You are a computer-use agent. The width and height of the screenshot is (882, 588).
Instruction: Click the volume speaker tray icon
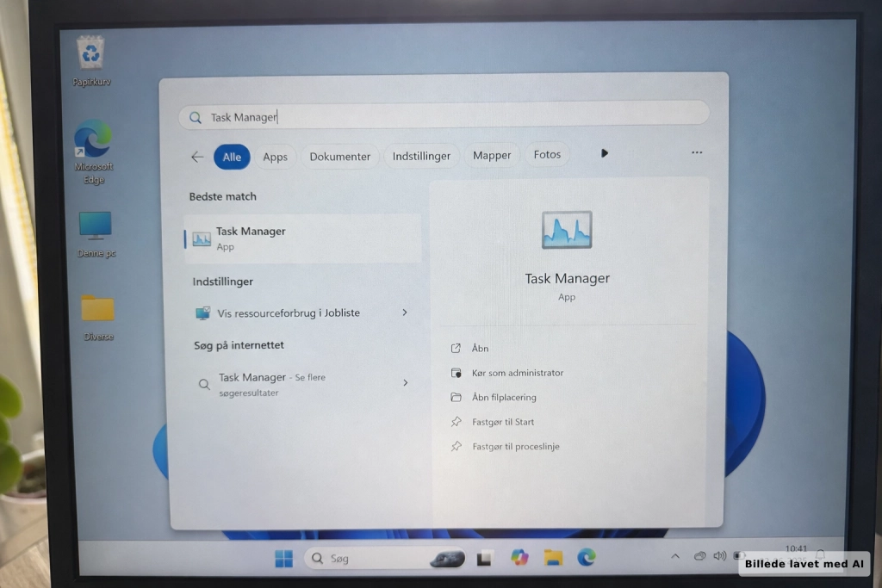(x=719, y=556)
